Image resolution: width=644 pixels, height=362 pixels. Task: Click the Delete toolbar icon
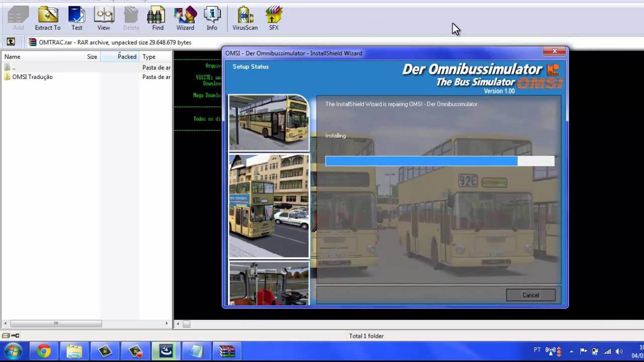coord(131,19)
